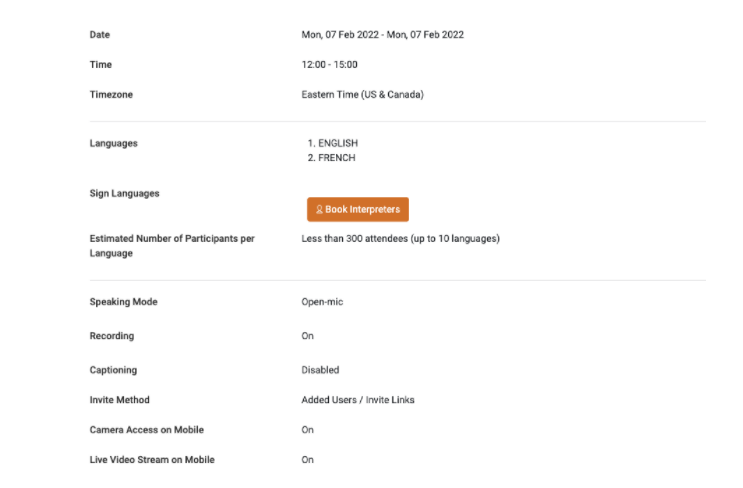This screenshot has height=488, width=743.
Task: Click the Estimated Number of Participants label
Action: coord(172,245)
